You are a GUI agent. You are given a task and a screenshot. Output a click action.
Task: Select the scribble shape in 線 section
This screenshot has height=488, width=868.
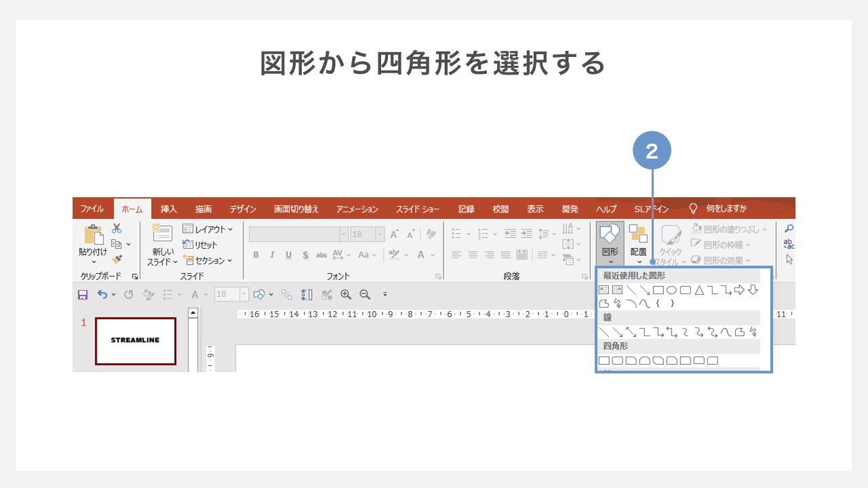(x=753, y=331)
